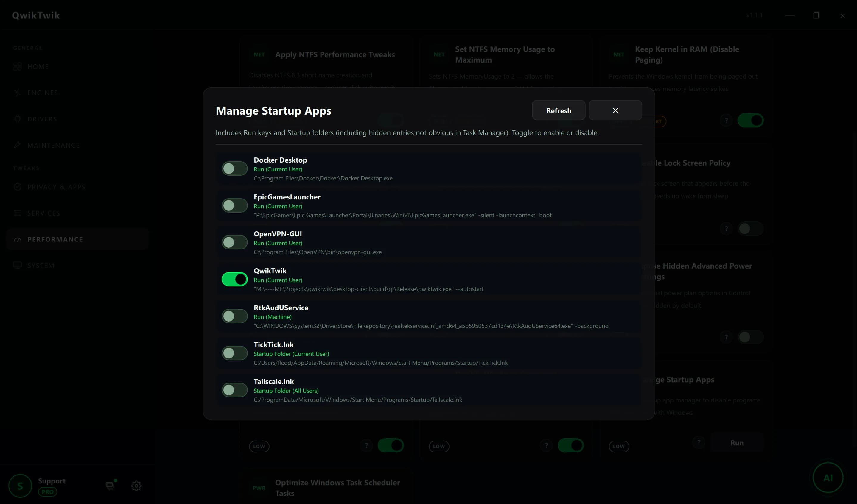Click Set NTFS Memory Usage card title
Viewport: 857px width, 504px height.
(x=505, y=54)
